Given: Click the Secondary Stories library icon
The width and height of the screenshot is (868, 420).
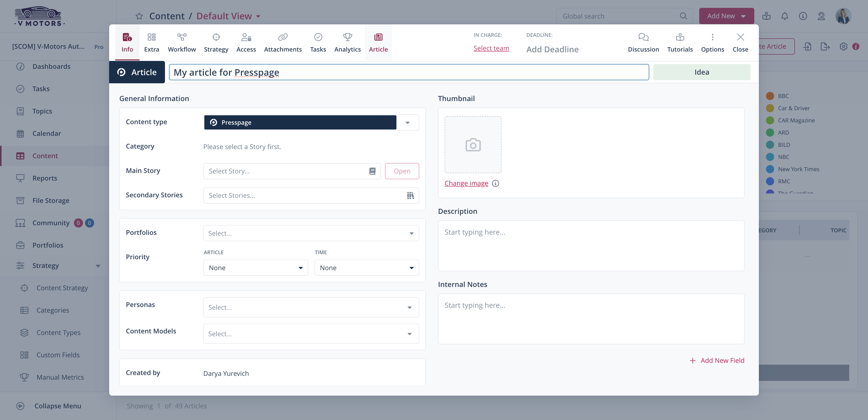Looking at the screenshot, I should tap(410, 196).
